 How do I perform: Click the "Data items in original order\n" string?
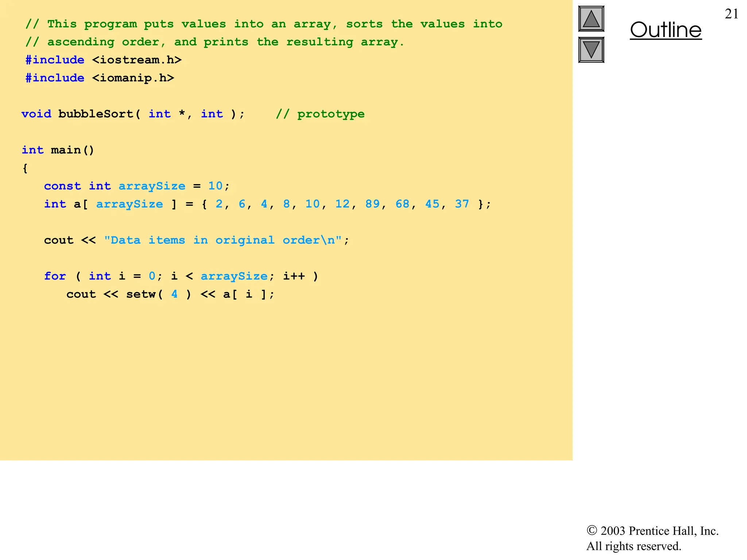tap(223, 240)
